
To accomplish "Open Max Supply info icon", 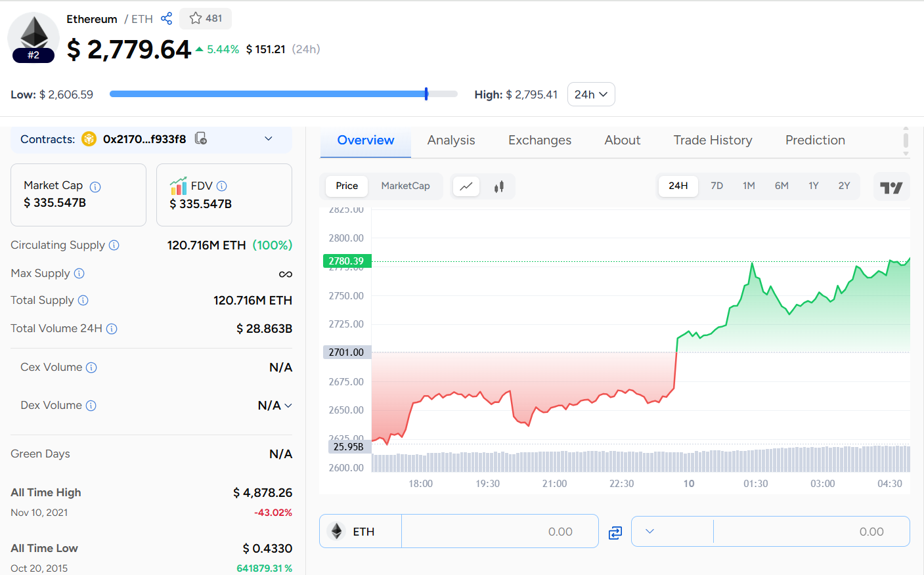I will coord(79,273).
